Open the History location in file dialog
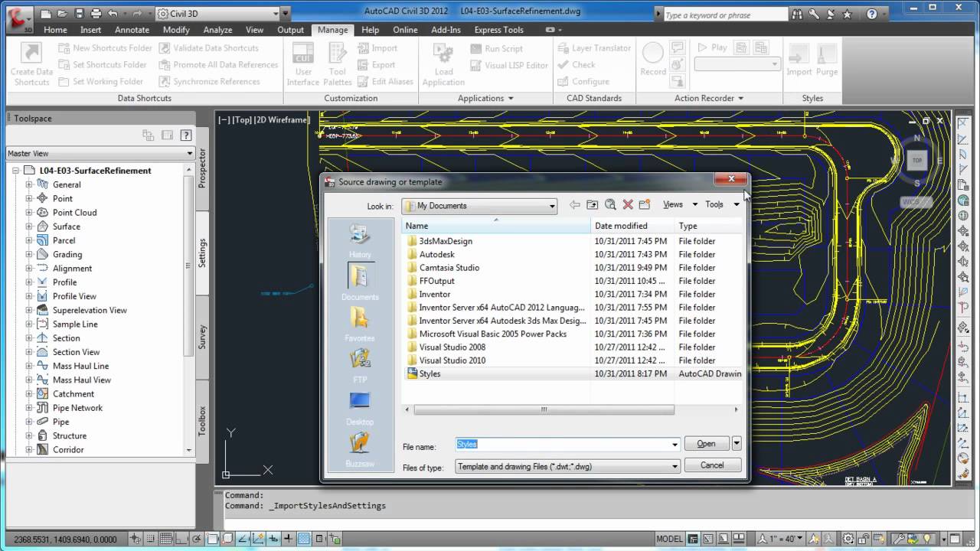This screenshot has height=551, width=980. click(360, 240)
